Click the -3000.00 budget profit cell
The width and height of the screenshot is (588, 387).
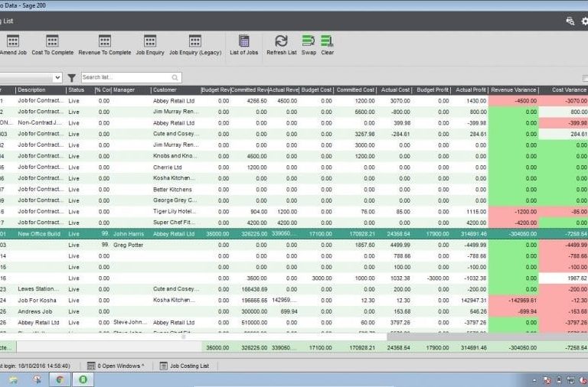click(x=439, y=278)
